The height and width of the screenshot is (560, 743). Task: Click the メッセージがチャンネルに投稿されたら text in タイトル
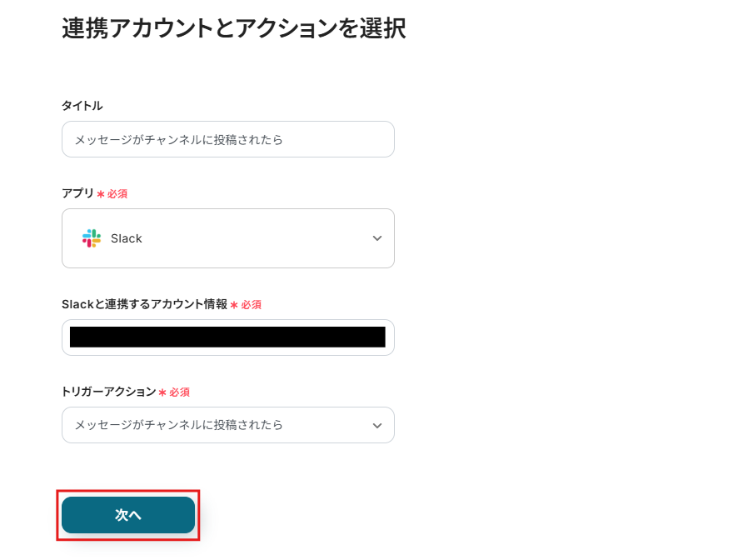[x=179, y=140]
